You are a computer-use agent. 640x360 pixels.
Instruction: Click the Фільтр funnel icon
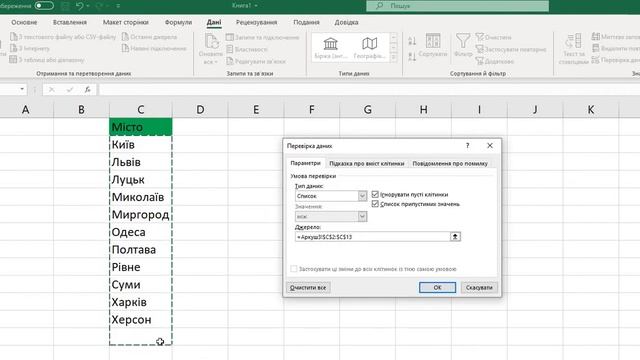point(463,41)
